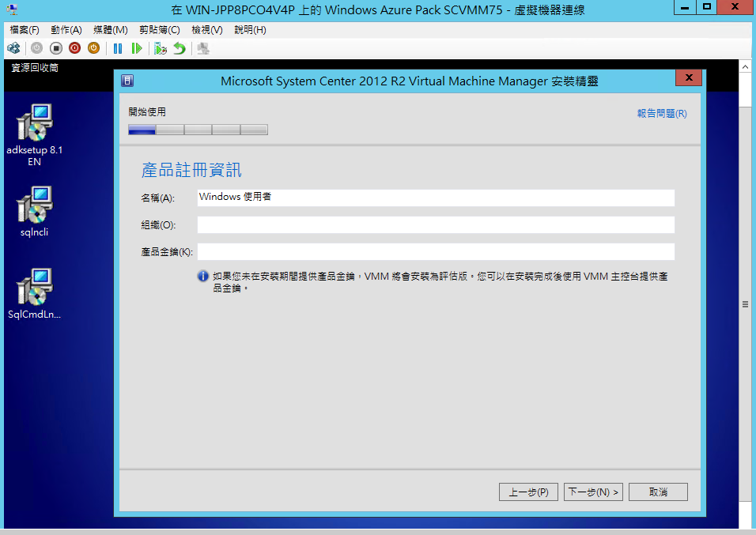Click the Turn Off (stop) toolbar icon

[56, 48]
